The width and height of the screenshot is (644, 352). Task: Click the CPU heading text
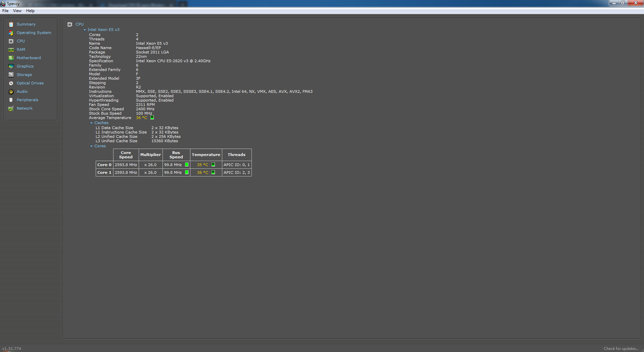[80, 24]
